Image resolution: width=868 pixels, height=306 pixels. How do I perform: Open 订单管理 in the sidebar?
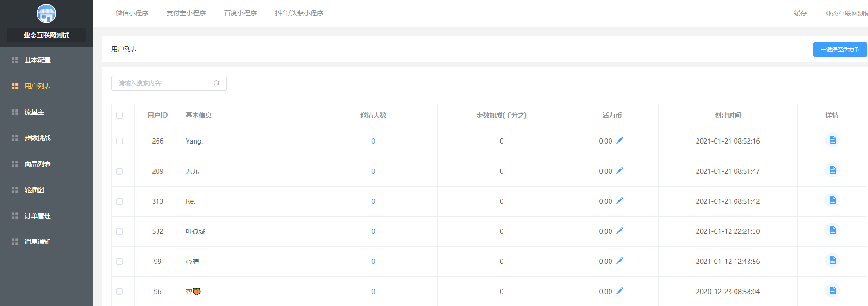(46, 216)
